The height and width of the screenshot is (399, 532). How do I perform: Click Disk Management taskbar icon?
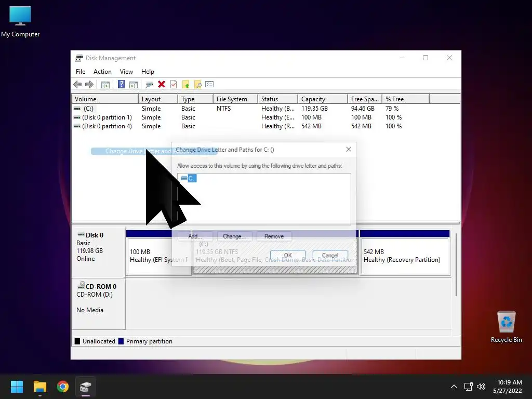click(86, 387)
